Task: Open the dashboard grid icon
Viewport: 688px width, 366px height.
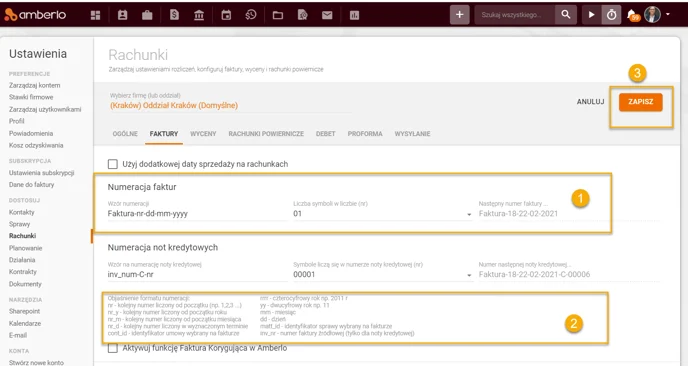Action: click(x=95, y=15)
